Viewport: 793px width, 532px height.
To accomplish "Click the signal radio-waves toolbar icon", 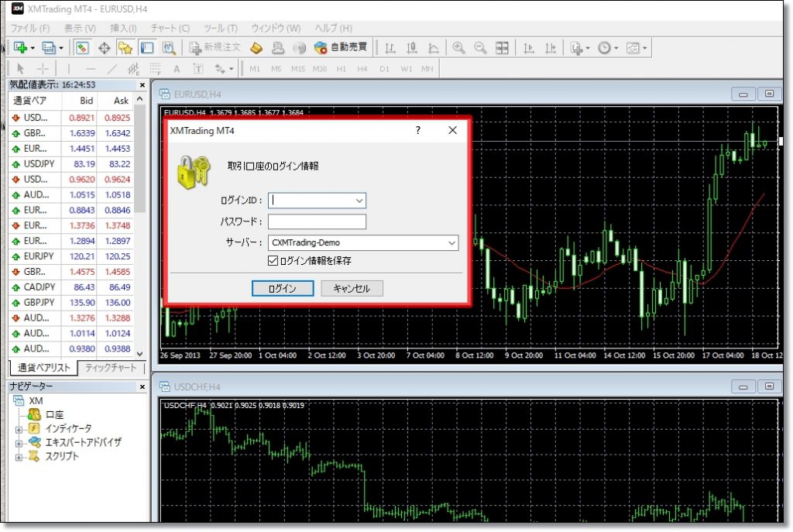I will tap(300, 48).
